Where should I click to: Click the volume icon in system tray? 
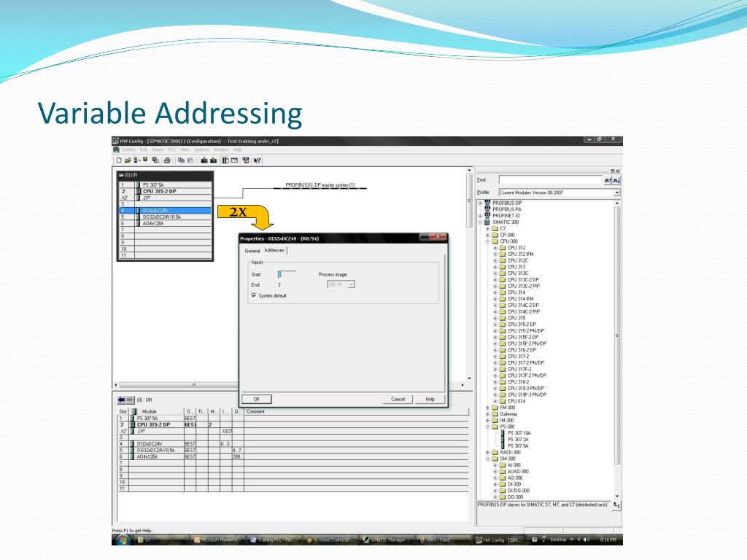(x=587, y=540)
